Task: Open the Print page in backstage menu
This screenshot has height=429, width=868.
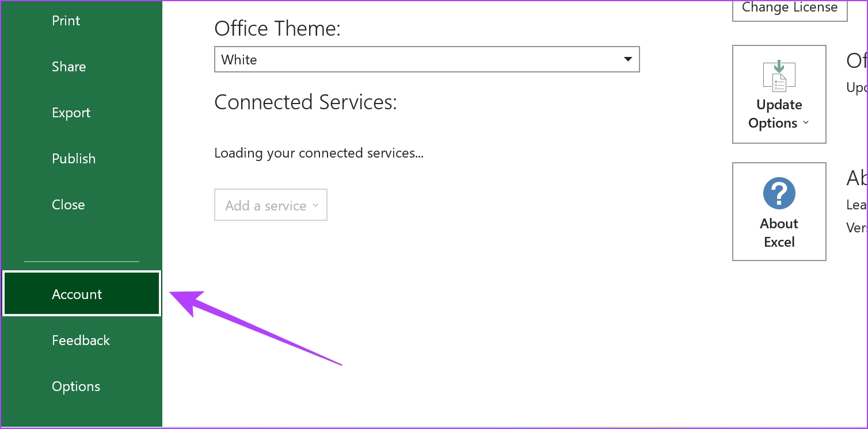Action: coord(66,21)
